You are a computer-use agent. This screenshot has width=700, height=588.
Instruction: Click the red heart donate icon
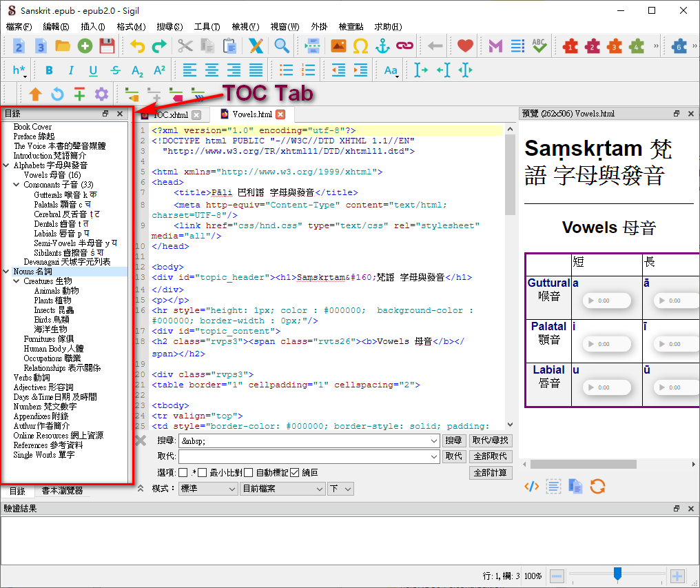(x=465, y=46)
